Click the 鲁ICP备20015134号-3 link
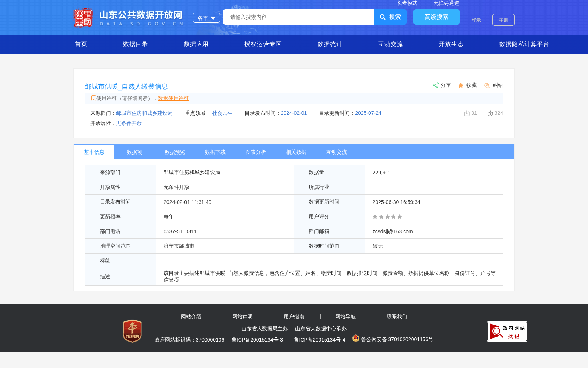 click(257, 340)
